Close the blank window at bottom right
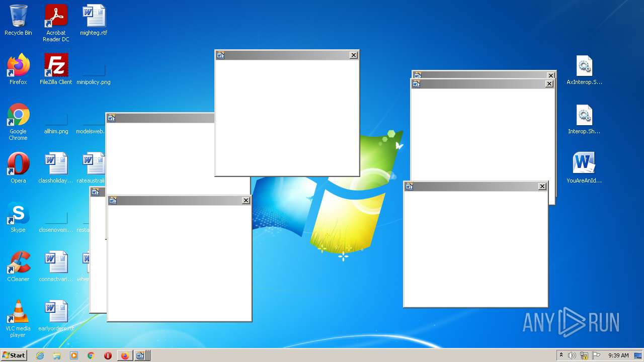Screen dimensions: 644x362 tap(542, 187)
